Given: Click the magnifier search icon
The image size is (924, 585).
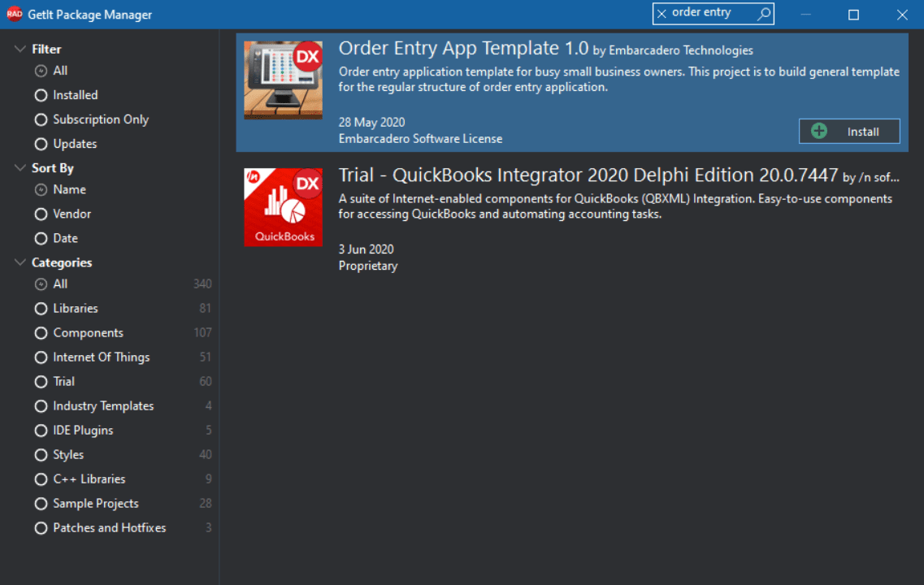Looking at the screenshot, I should coord(764,14).
